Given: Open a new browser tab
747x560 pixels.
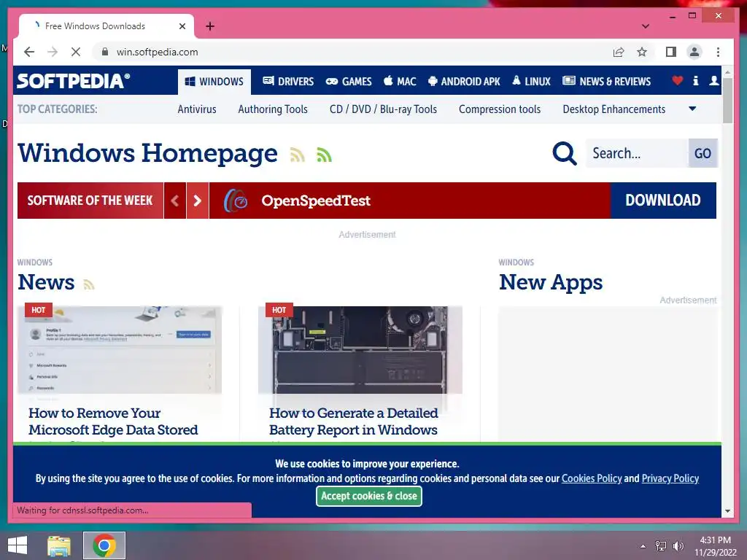Looking at the screenshot, I should (210, 26).
